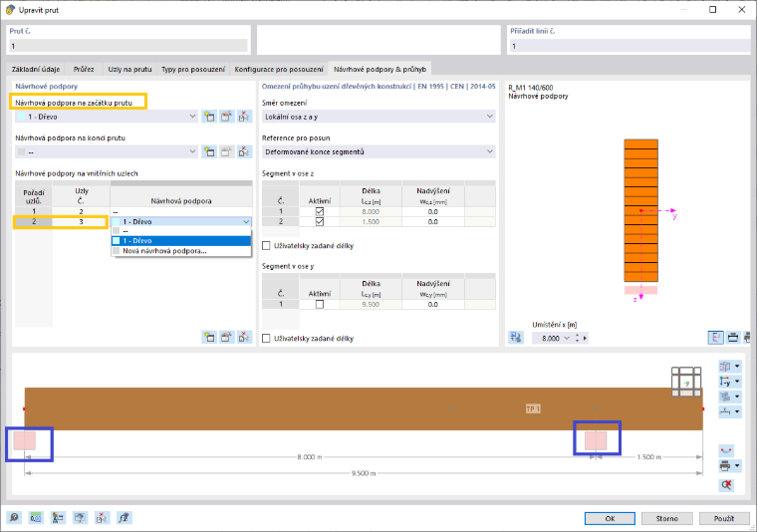The height and width of the screenshot is (532, 757).
Task: Select 'Nová návrhová podpora...' from list
Action: point(164,251)
